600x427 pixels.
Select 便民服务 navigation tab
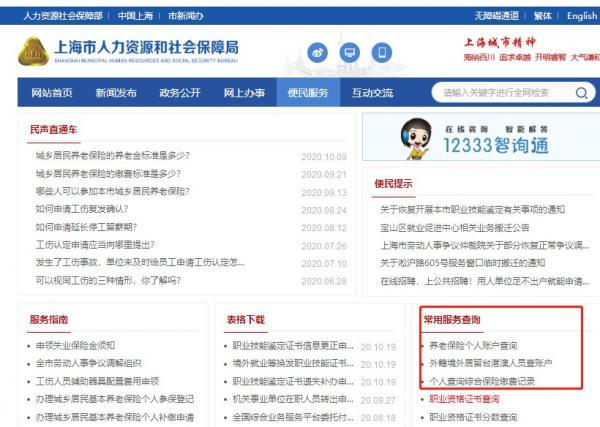[308, 93]
